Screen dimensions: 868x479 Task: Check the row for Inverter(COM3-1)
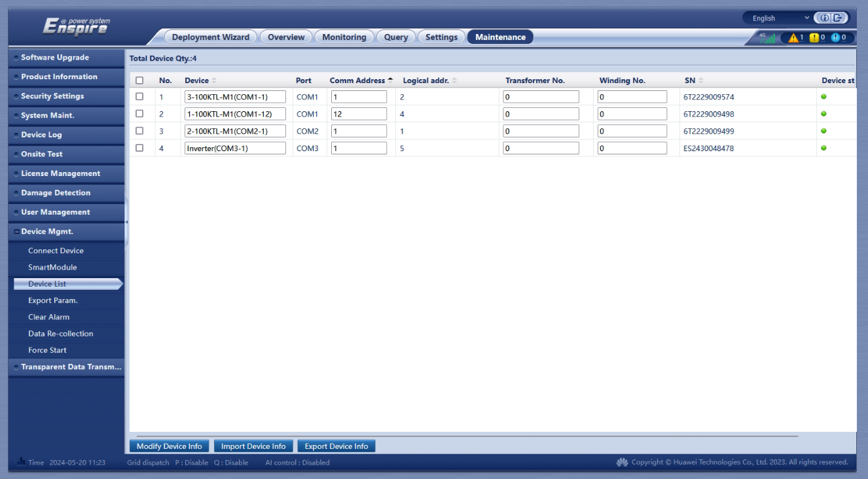[x=139, y=148]
